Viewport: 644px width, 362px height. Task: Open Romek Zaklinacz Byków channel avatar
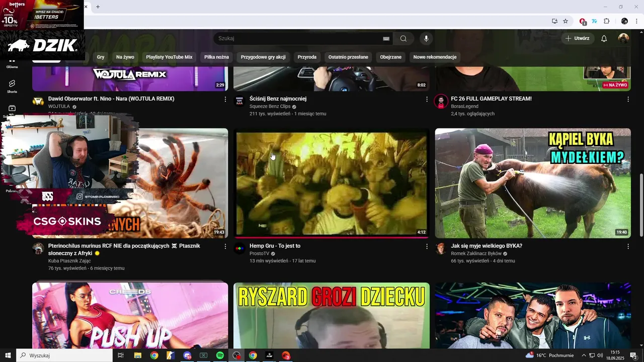[441, 248]
